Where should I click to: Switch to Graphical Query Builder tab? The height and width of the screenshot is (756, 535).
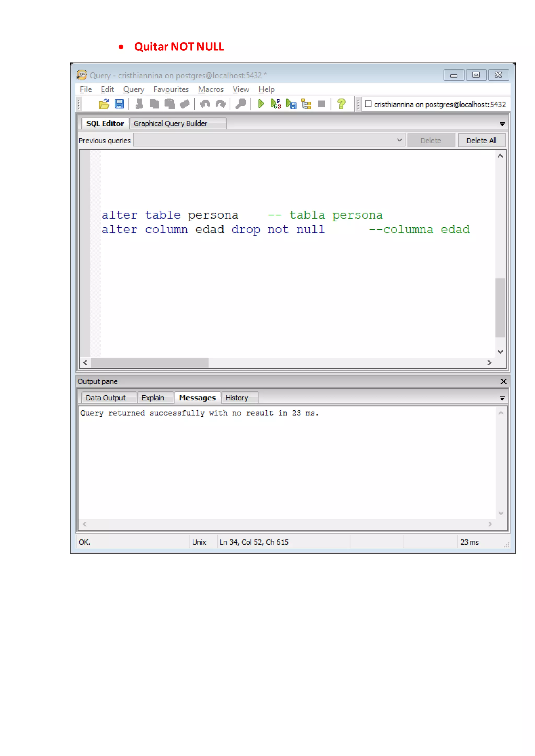click(x=178, y=123)
